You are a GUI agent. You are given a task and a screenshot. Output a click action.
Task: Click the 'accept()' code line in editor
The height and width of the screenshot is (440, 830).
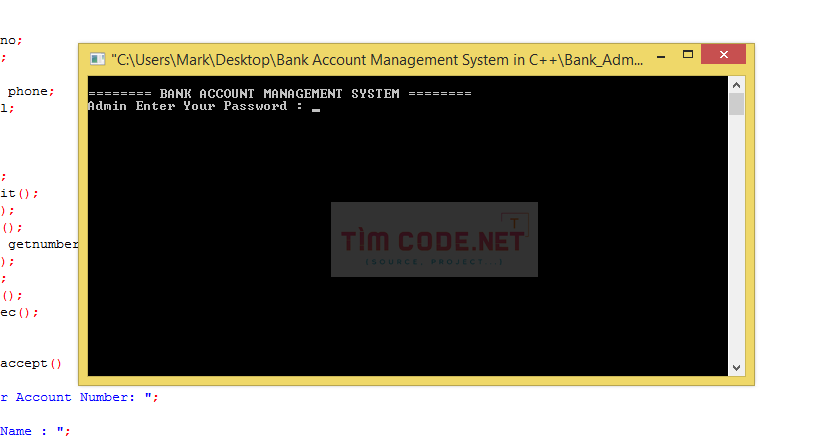(31, 364)
